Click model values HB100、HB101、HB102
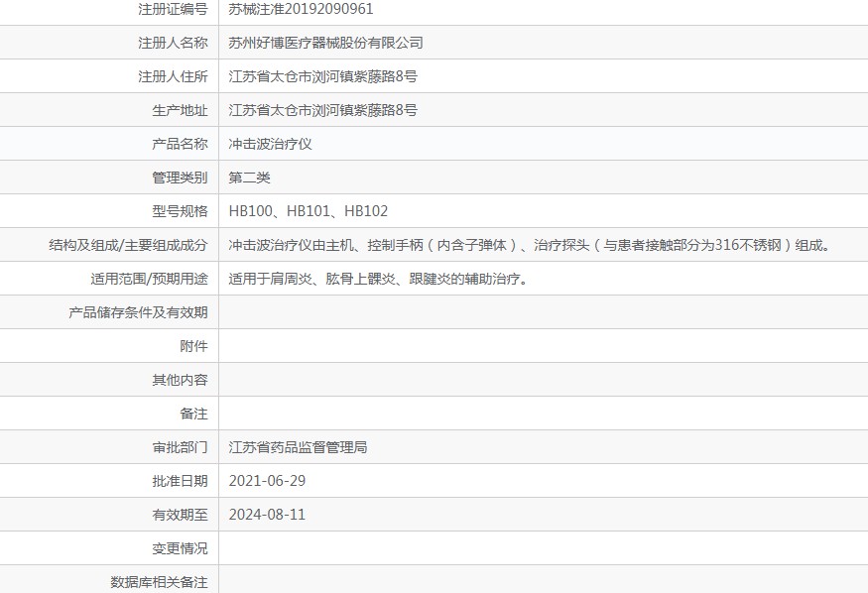Screen dimensions: 868x593 (308, 211)
